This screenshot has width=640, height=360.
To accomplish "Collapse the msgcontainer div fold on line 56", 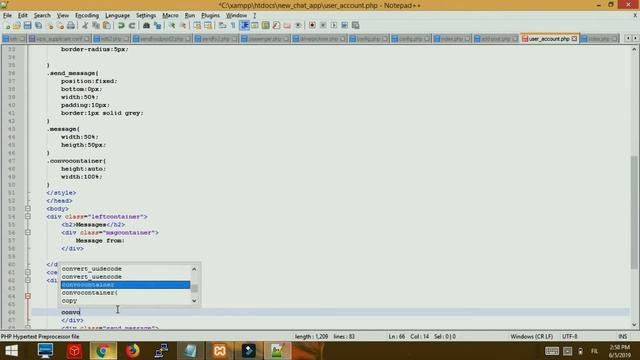I will point(28,232).
